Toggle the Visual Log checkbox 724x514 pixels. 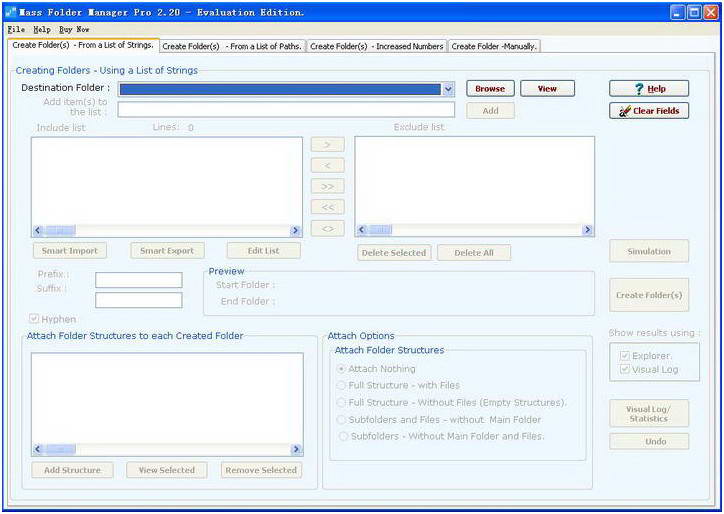point(625,369)
